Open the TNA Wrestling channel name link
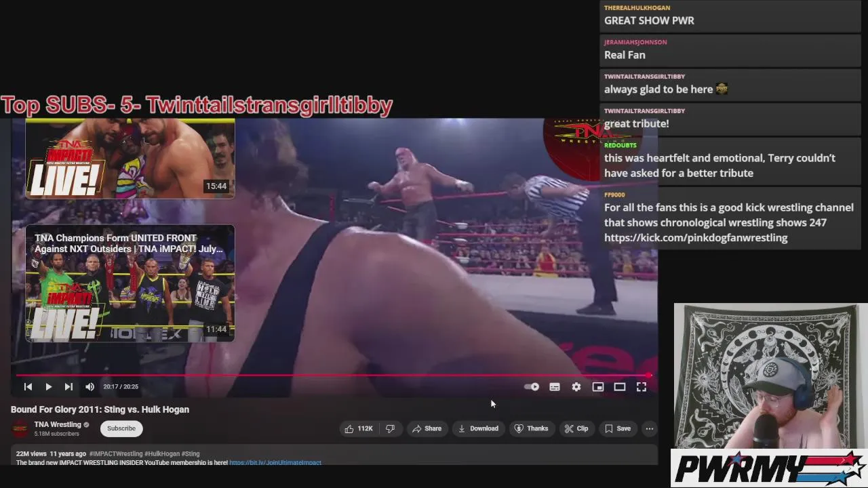 tap(58, 424)
